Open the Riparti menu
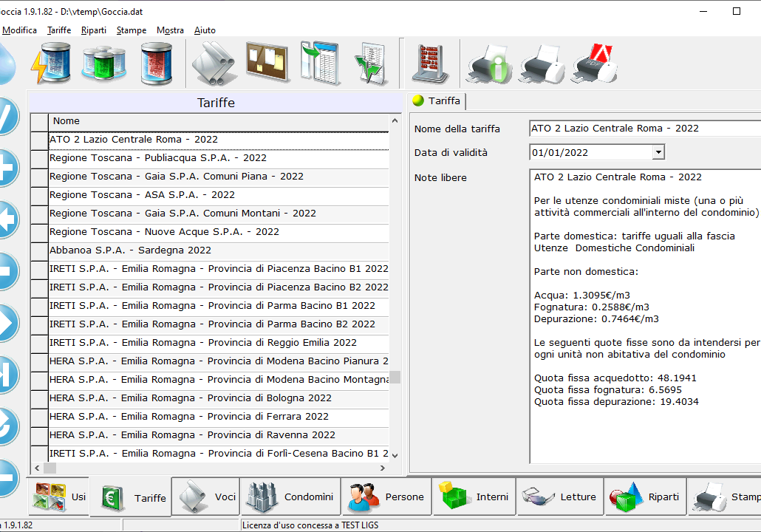The image size is (761, 532). pyautogui.click(x=94, y=30)
